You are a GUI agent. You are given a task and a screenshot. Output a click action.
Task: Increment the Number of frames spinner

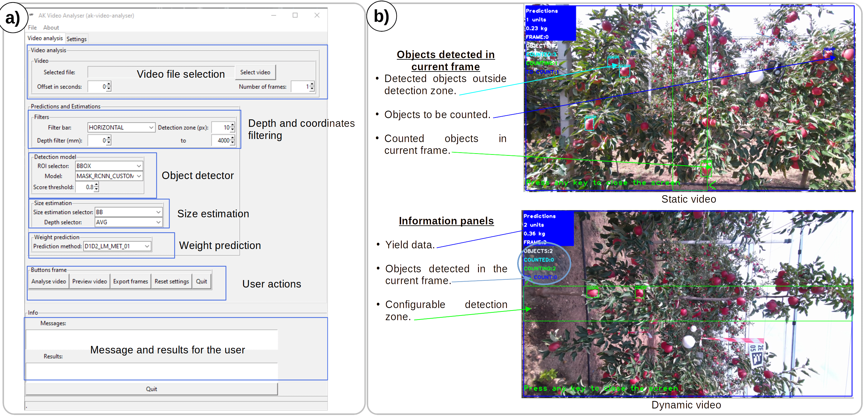pyautogui.click(x=312, y=85)
